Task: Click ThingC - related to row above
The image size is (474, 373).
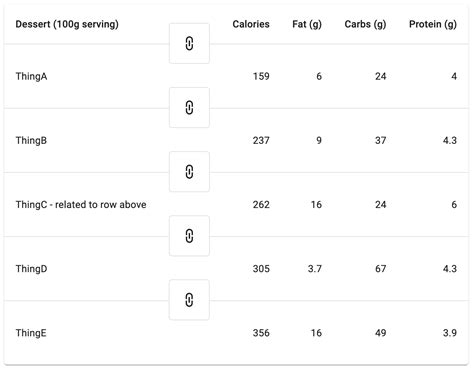Action: coord(81,204)
